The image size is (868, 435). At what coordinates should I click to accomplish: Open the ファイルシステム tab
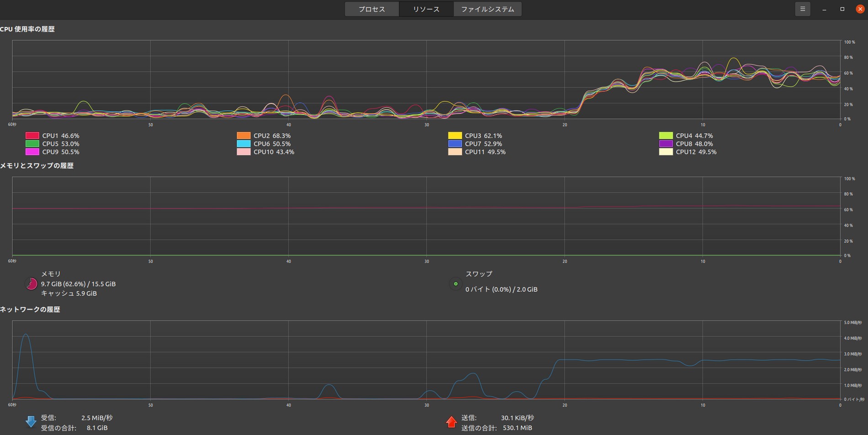(x=487, y=9)
